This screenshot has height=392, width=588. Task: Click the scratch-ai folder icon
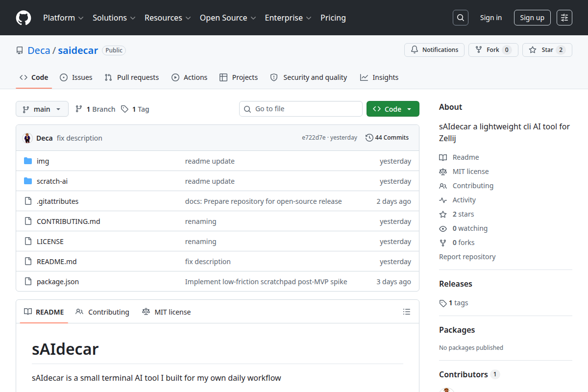point(28,181)
